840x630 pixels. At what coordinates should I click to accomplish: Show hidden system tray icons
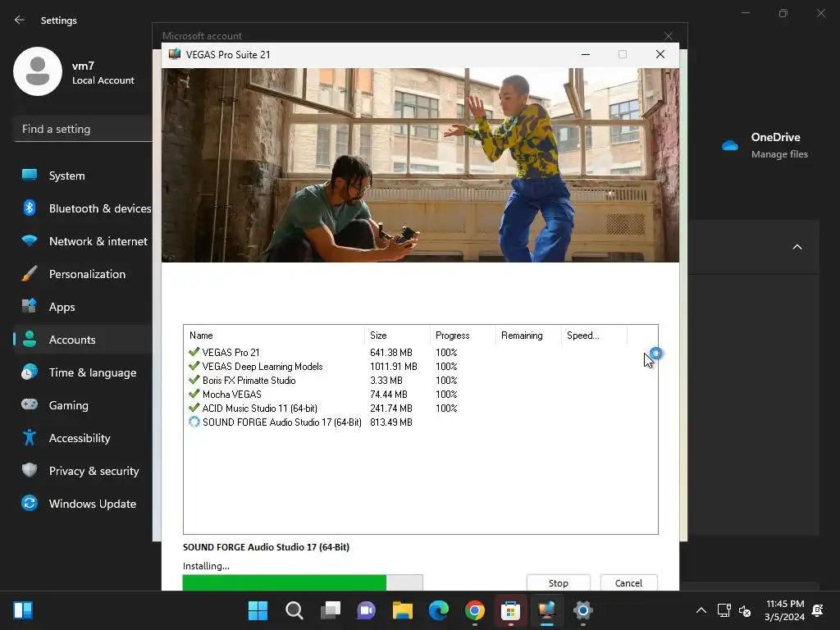click(x=701, y=610)
